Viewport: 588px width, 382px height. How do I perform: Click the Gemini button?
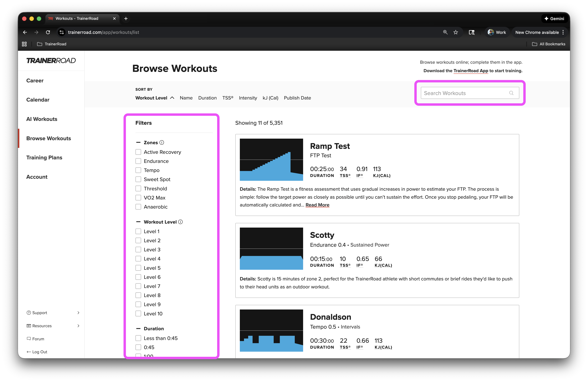pos(554,19)
